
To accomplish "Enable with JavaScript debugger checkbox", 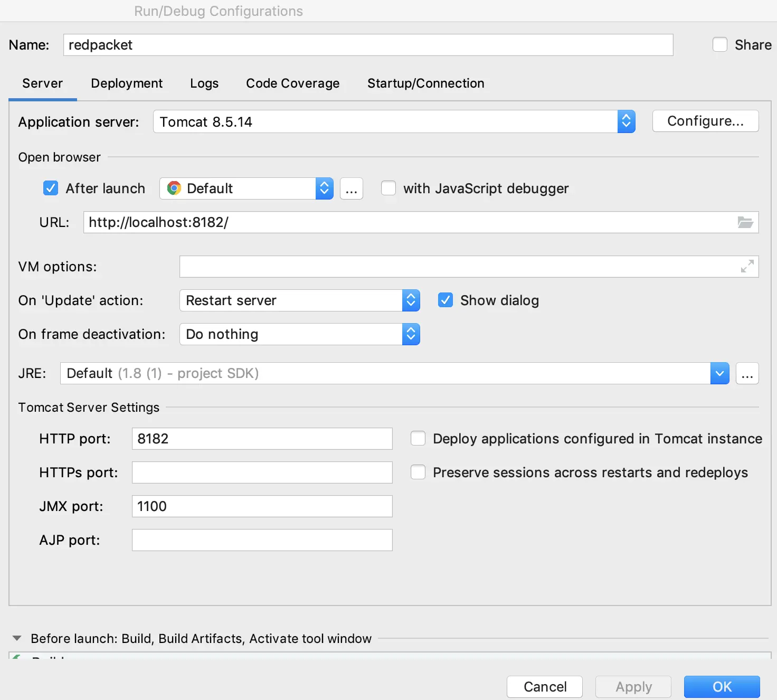I will pyautogui.click(x=388, y=188).
